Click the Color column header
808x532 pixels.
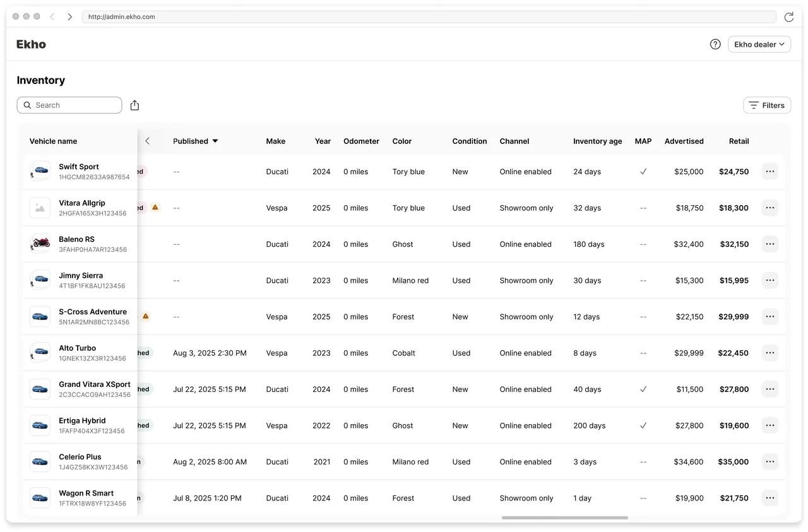point(402,141)
